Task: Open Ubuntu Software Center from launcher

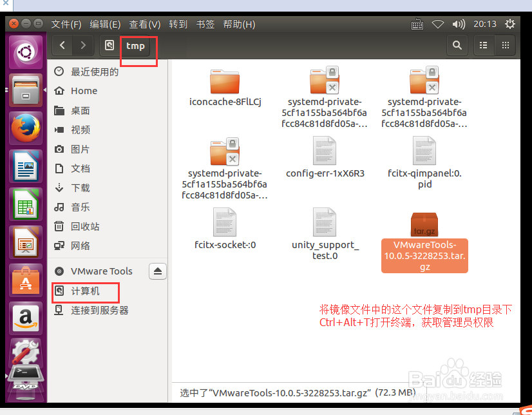Action: click(26, 280)
